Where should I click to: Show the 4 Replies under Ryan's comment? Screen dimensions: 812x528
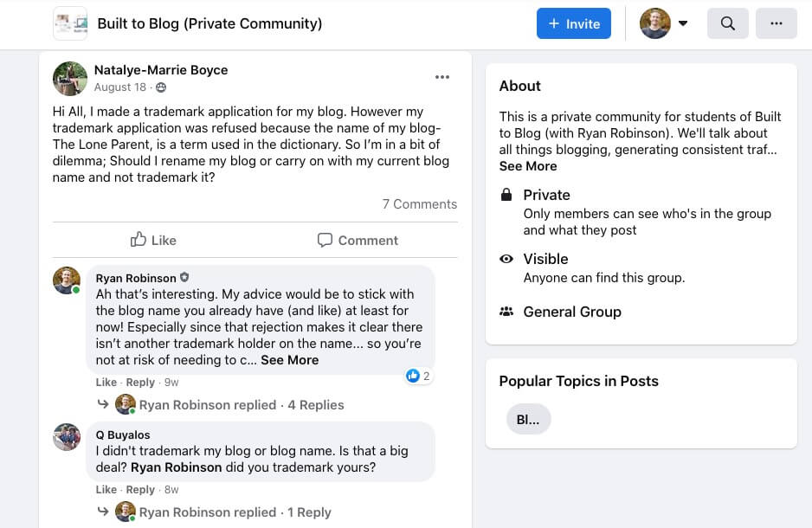(x=315, y=404)
